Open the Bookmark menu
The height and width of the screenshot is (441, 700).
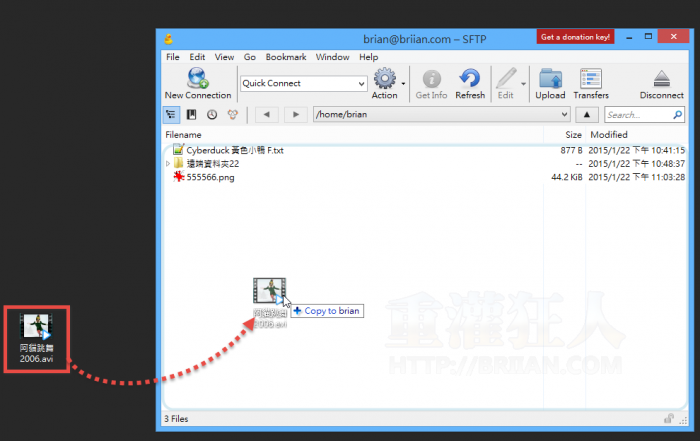(x=286, y=57)
